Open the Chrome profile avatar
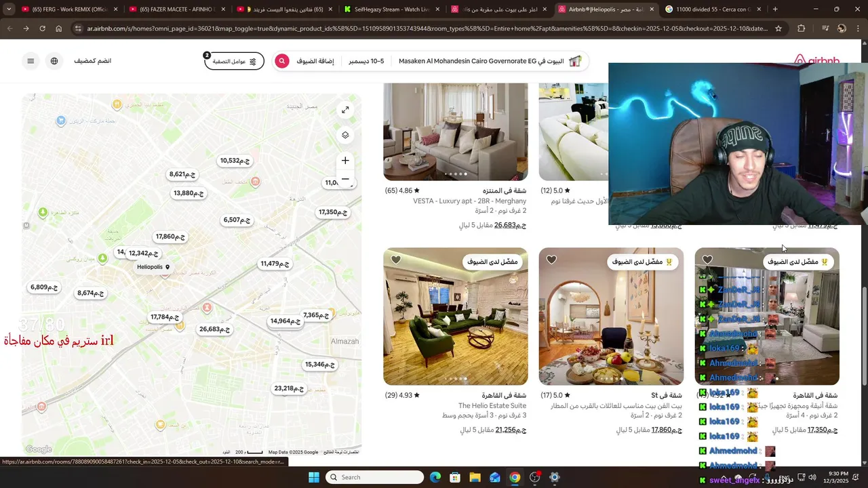Viewport: 868px width, 488px height. coord(842,28)
